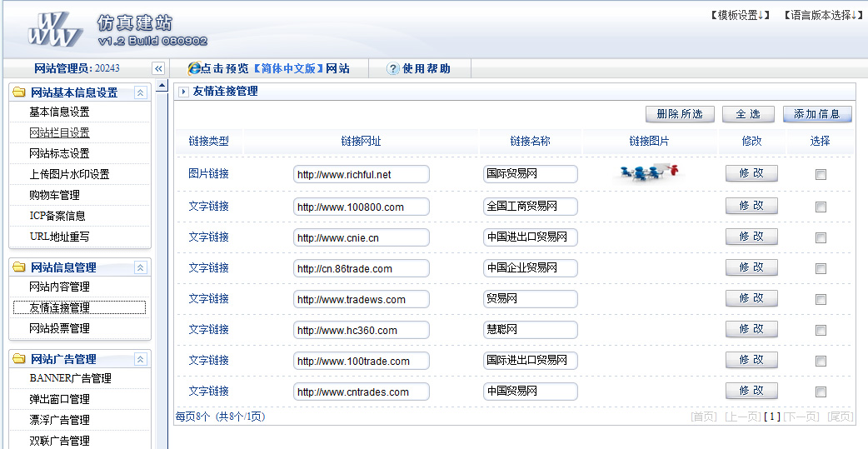The width and height of the screenshot is (868, 449).
Task: Click folder icon beside 网站广告管理
Action: tap(18, 359)
